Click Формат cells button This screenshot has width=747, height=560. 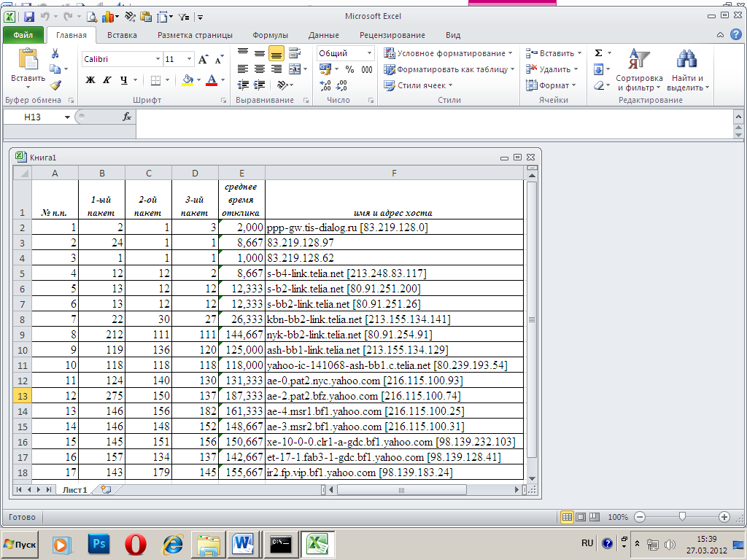pos(551,86)
